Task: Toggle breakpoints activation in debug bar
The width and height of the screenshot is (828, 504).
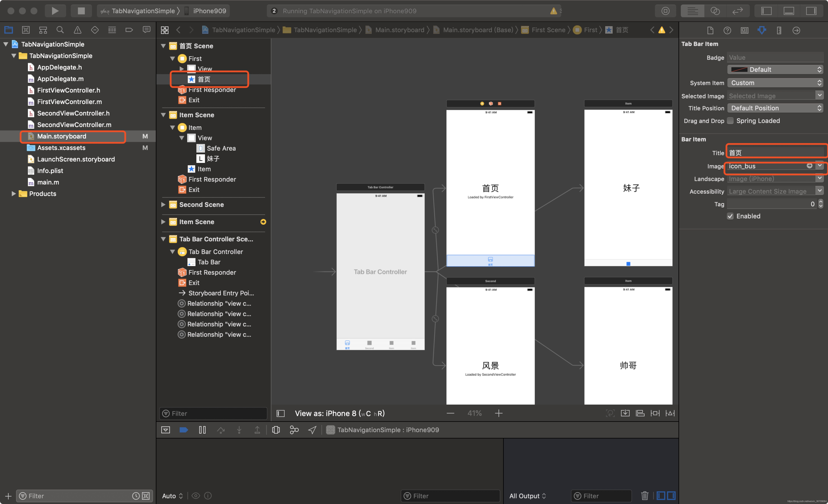Action: [x=184, y=430]
